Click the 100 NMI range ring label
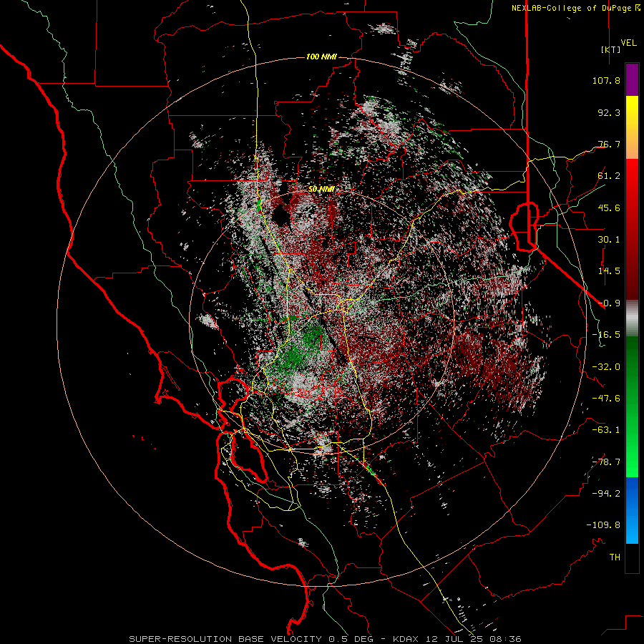This screenshot has height=644, width=644. click(321, 57)
